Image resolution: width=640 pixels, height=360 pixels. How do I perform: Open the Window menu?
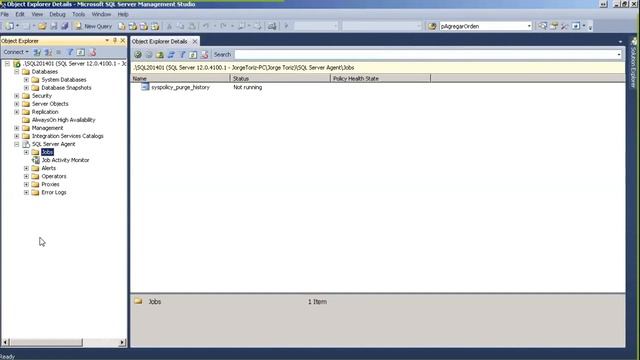tap(101, 14)
